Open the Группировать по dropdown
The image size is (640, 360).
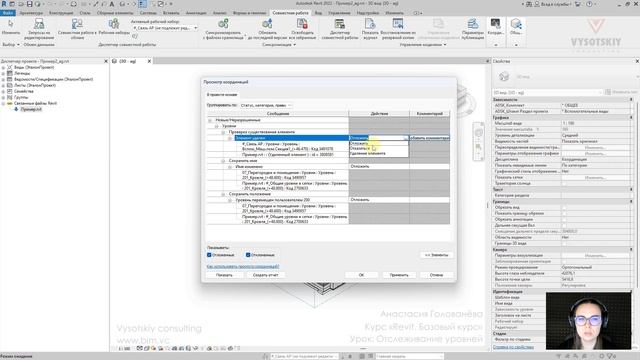266,105
